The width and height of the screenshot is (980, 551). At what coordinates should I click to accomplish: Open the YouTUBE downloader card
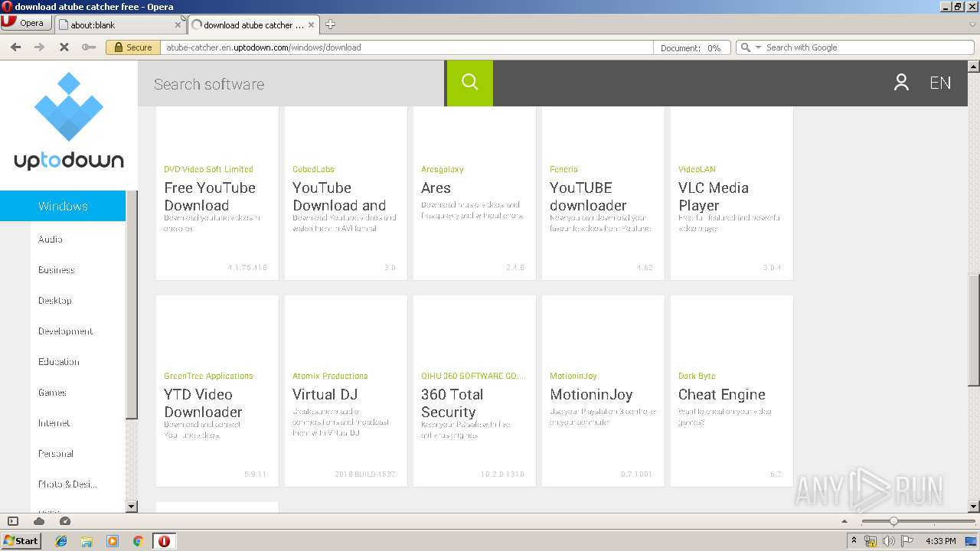[603, 193]
